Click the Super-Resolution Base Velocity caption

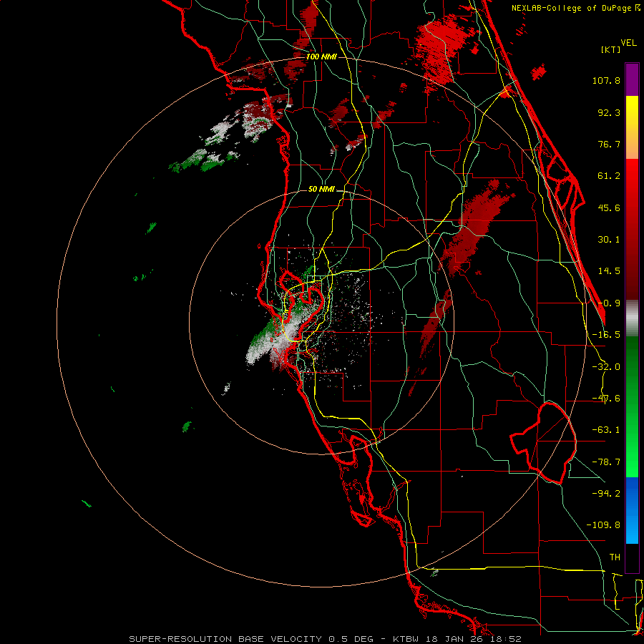pos(325,639)
